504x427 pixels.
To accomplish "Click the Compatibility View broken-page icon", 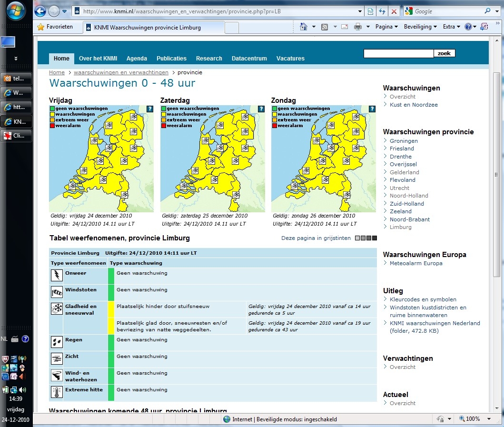I will pyautogui.click(x=370, y=11).
